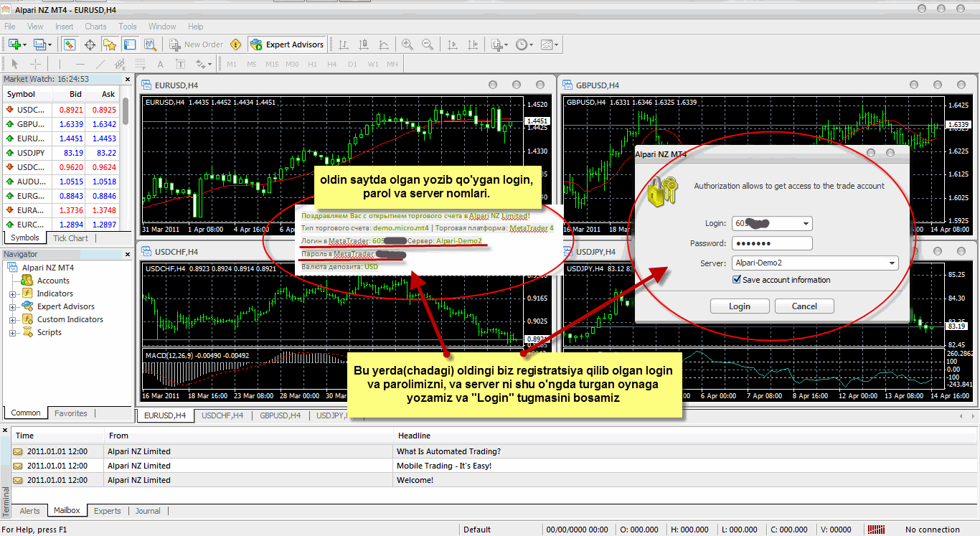The image size is (980, 536).
Task: Toggle M5 timeframe button
Action: coord(252,64)
